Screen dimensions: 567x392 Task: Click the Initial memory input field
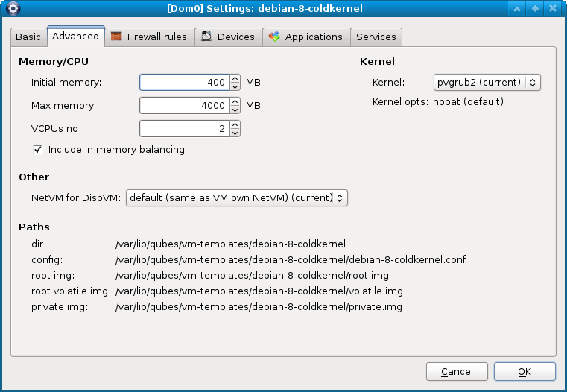pyautogui.click(x=185, y=83)
